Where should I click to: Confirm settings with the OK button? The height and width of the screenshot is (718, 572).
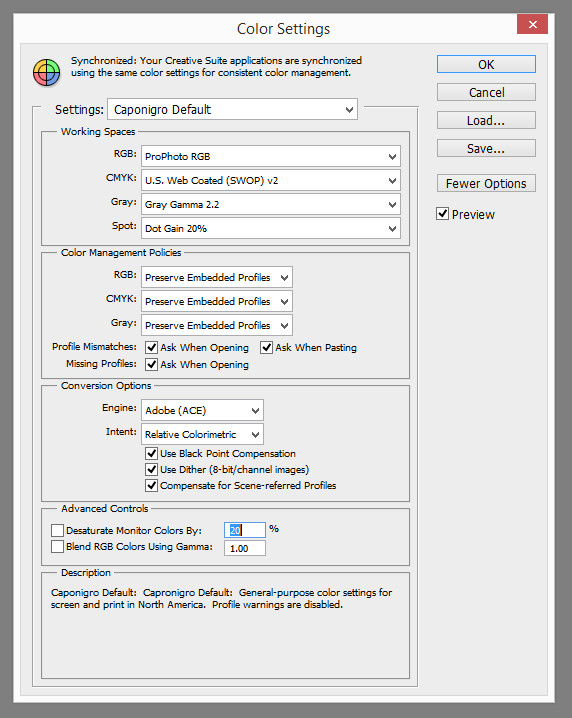click(486, 65)
